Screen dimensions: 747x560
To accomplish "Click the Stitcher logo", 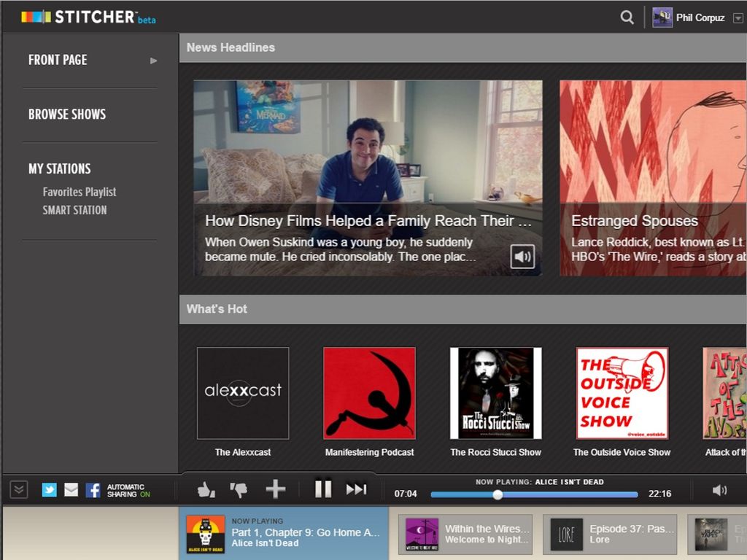I will click(x=88, y=17).
